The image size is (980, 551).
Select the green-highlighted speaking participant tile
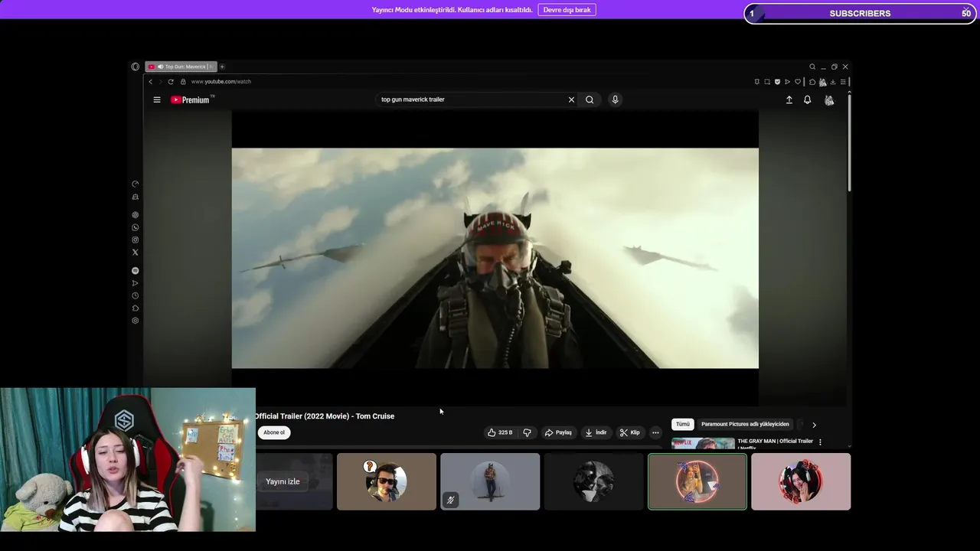point(697,481)
